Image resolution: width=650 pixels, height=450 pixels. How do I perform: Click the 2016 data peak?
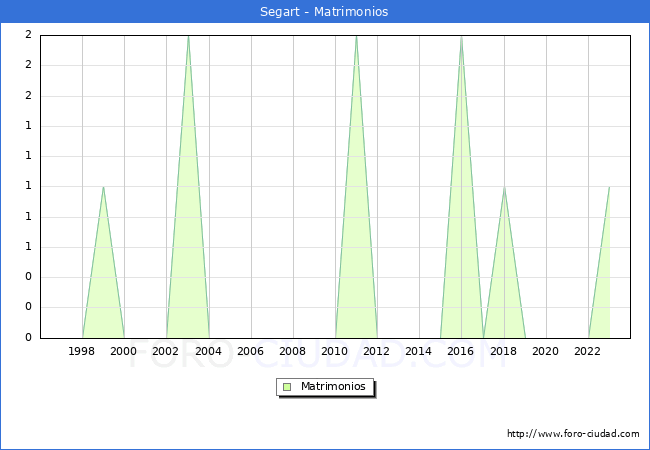(x=461, y=37)
